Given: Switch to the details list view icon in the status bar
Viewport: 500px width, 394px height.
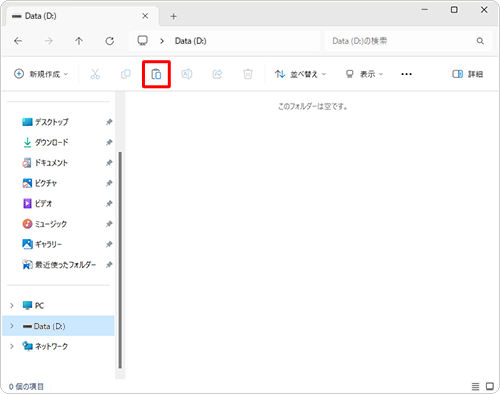Looking at the screenshot, I should tap(475, 386).
